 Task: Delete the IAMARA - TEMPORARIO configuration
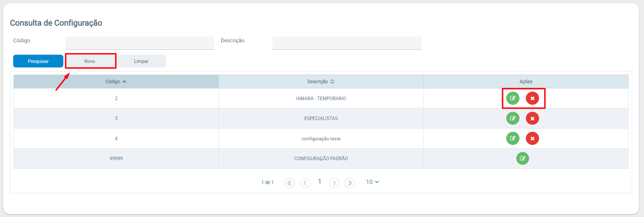point(532,98)
